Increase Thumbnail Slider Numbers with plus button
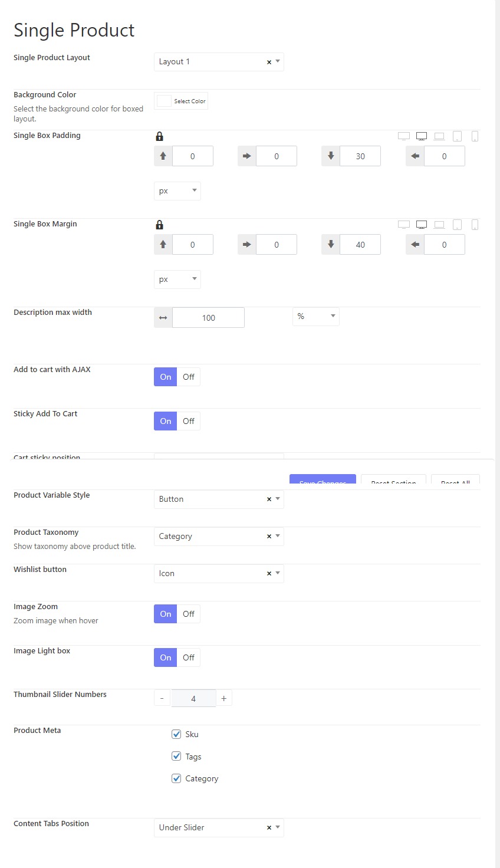The width and height of the screenshot is (500, 868). coord(224,698)
